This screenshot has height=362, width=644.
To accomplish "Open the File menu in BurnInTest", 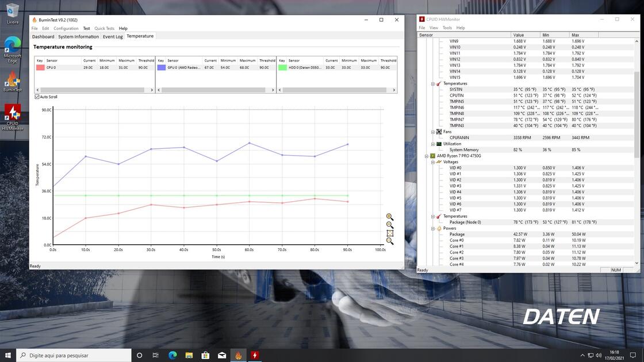I will (34, 28).
